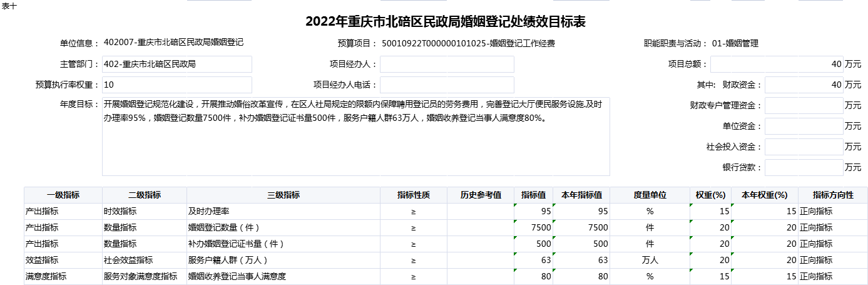This screenshot has width=868, height=285.
Task: Click the 财政专户管理资金 empty field
Action: tap(804, 105)
